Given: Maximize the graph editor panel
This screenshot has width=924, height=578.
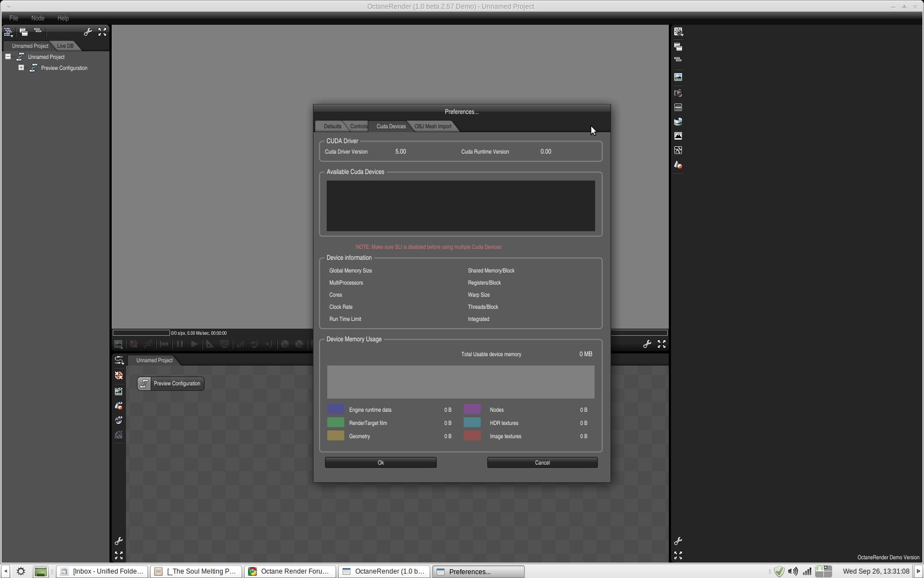Looking at the screenshot, I should click(x=119, y=555).
